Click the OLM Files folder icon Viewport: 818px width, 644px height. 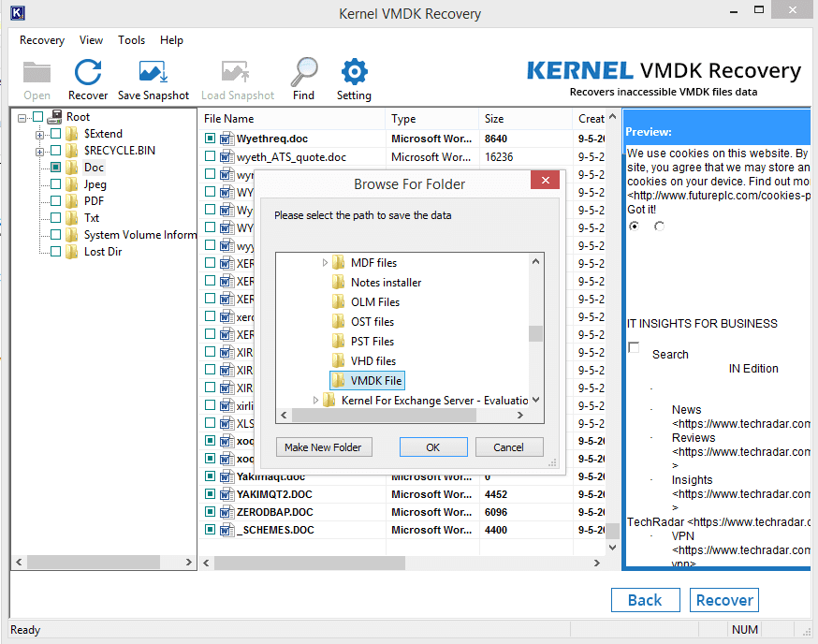tap(338, 302)
